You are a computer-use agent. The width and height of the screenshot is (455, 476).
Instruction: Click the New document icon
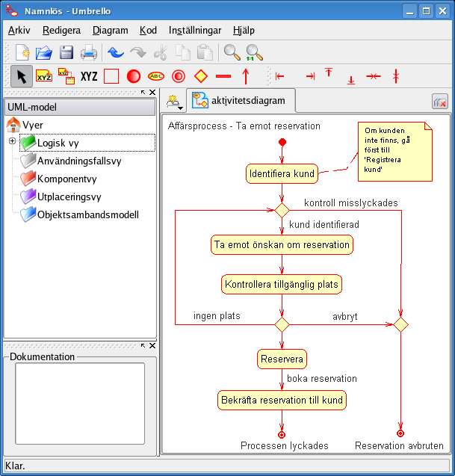pyautogui.click(x=22, y=52)
